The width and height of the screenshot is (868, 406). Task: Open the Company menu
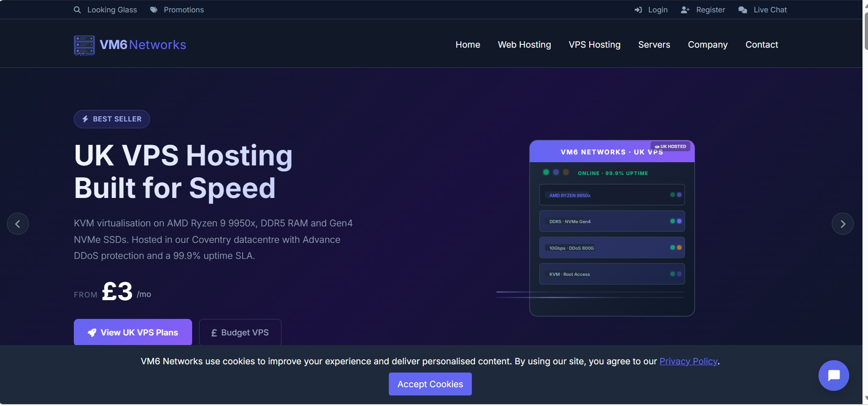coord(708,44)
